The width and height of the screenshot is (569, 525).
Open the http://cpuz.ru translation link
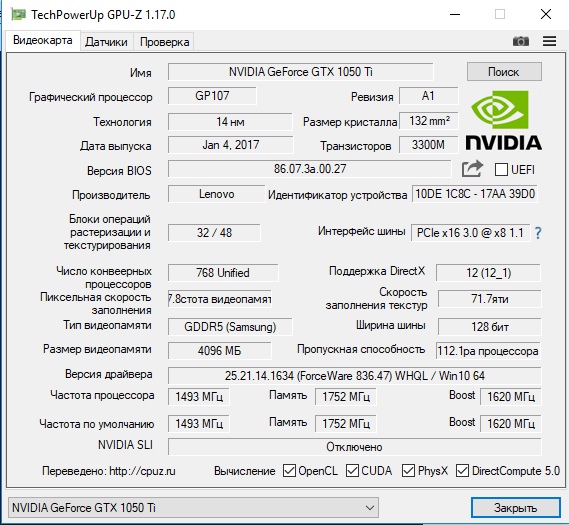(142, 471)
